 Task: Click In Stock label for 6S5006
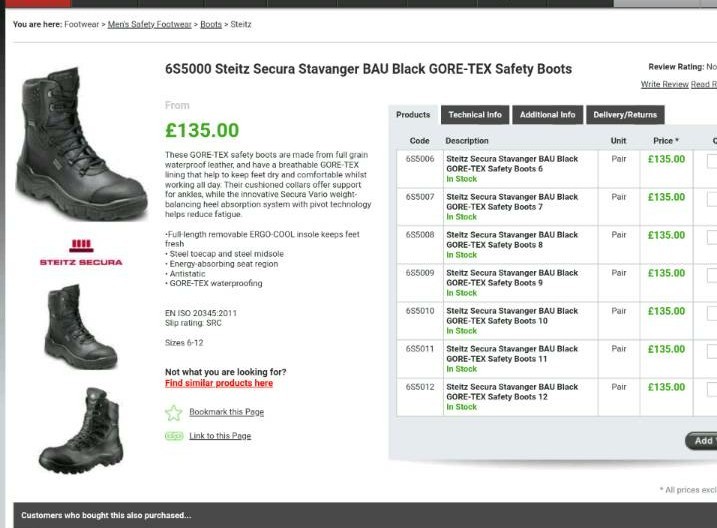461,179
